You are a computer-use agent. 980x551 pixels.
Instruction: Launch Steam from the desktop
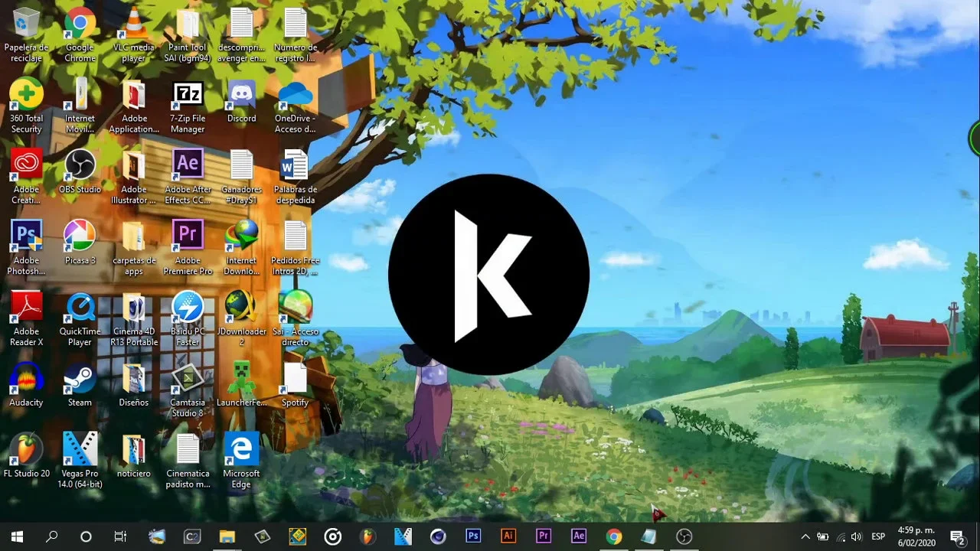pyautogui.click(x=80, y=380)
